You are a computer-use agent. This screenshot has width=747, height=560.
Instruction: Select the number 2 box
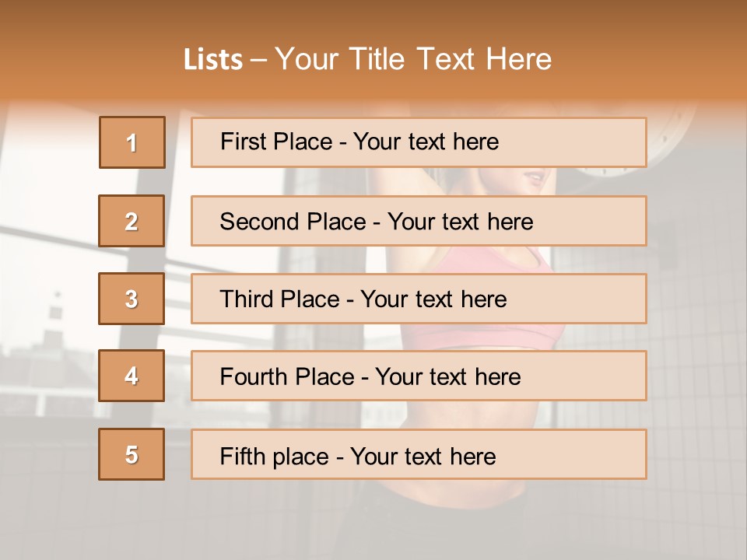[132, 221]
